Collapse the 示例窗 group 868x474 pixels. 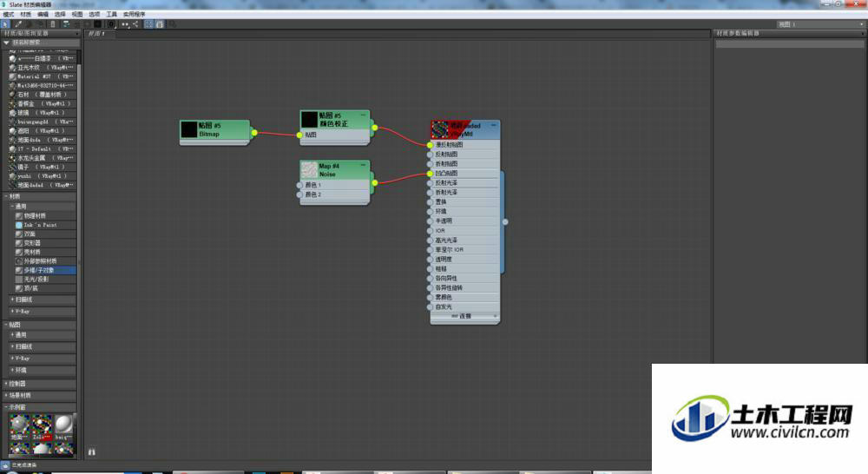(6, 406)
